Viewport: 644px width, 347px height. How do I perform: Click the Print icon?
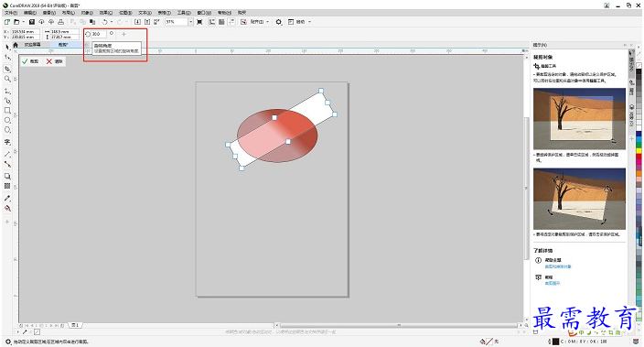pyautogui.click(x=60, y=22)
